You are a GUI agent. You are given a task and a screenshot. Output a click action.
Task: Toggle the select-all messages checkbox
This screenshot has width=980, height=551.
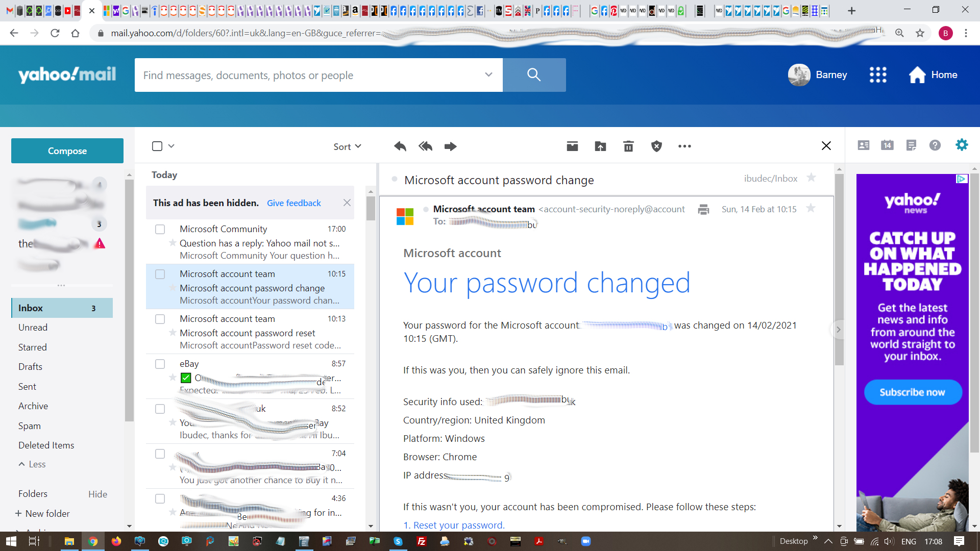point(157,146)
